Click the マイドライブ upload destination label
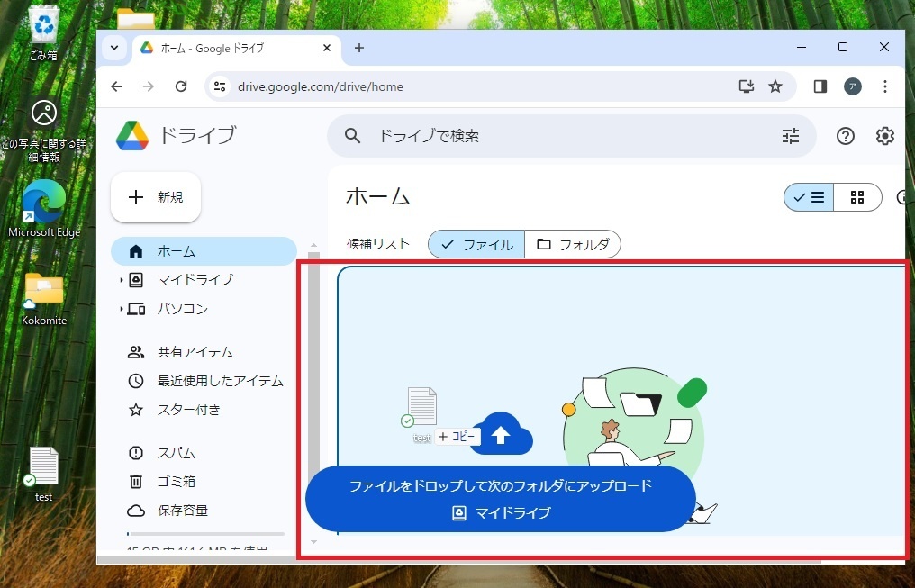The image size is (915, 588). pos(502,512)
